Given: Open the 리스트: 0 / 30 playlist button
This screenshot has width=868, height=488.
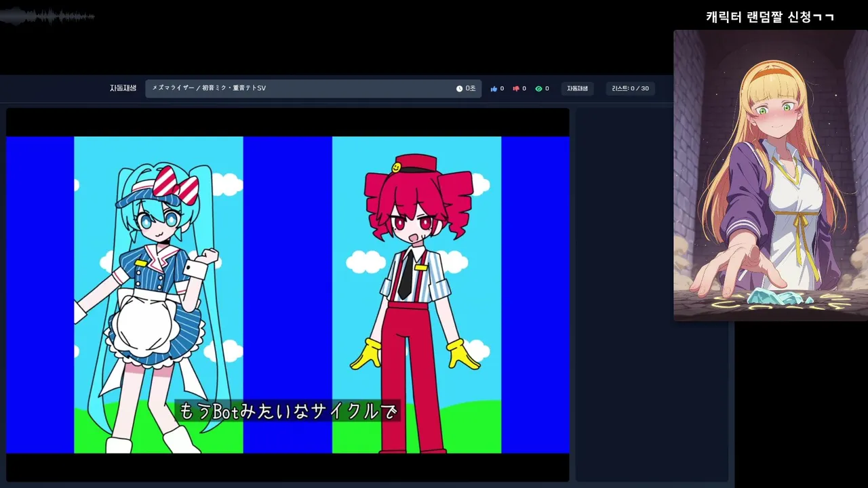Looking at the screenshot, I should tap(630, 89).
